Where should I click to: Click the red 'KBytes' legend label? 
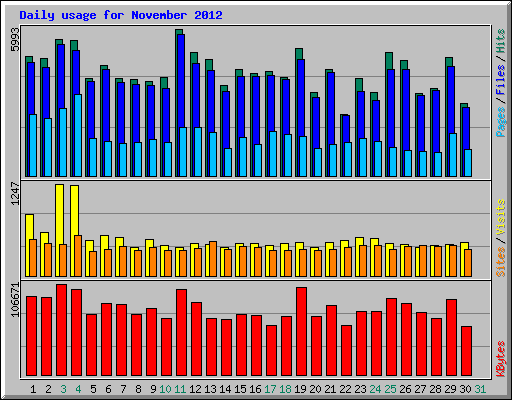pos(500,359)
